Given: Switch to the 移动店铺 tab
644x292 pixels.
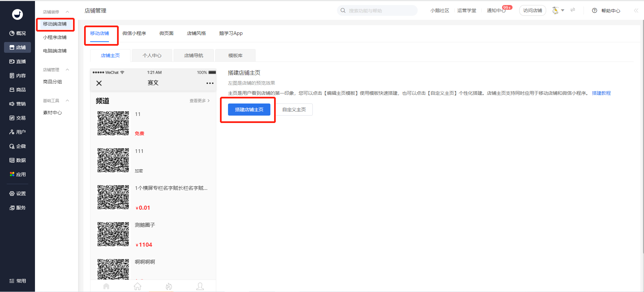Looking at the screenshot, I should [100, 33].
